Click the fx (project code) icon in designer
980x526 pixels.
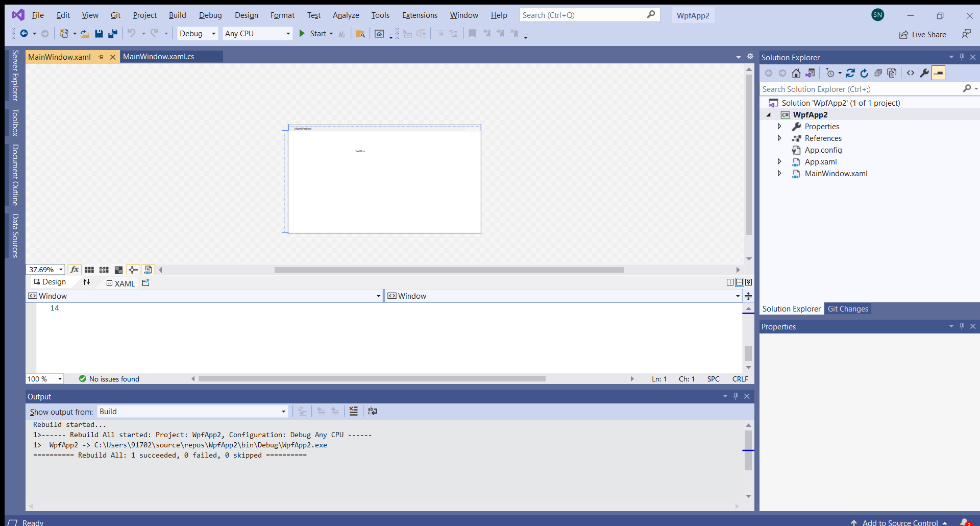(74, 270)
